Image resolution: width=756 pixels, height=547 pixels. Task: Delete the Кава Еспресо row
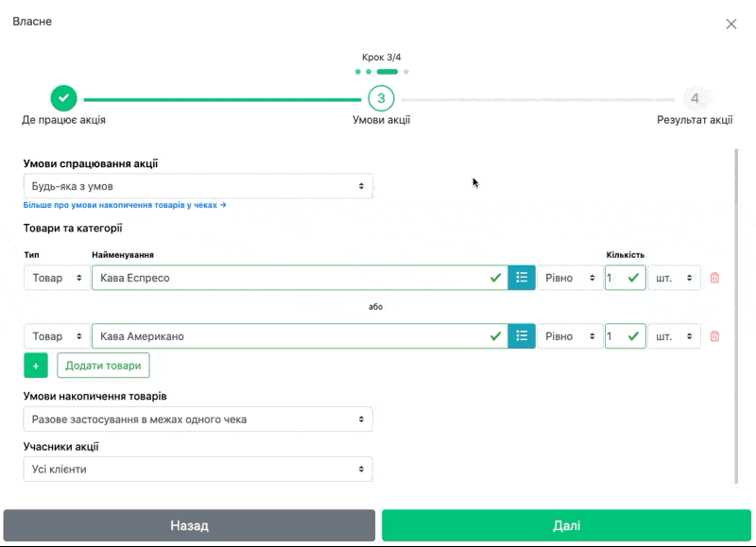(714, 278)
